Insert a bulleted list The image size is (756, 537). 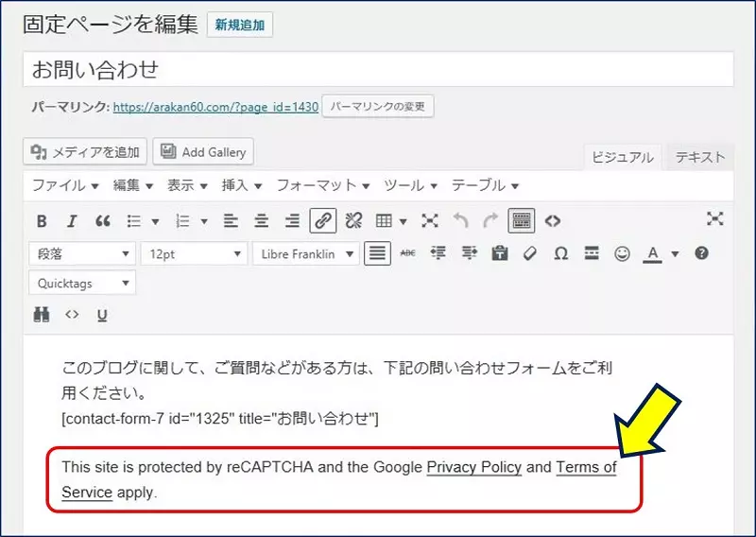[x=134, y=221]
